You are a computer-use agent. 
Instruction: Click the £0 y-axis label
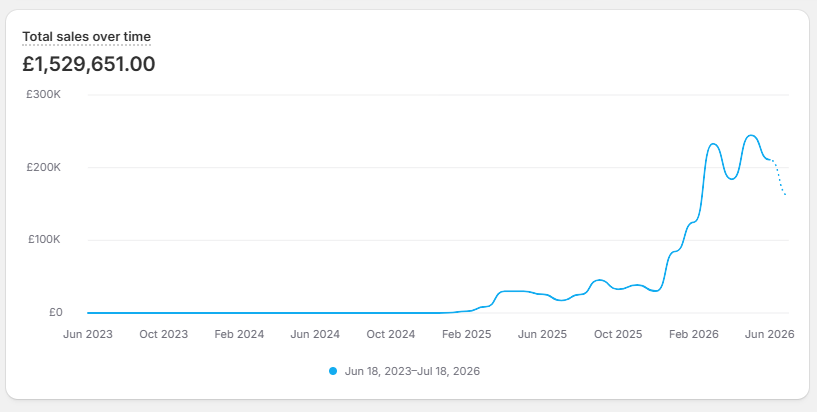pos(55,312)
